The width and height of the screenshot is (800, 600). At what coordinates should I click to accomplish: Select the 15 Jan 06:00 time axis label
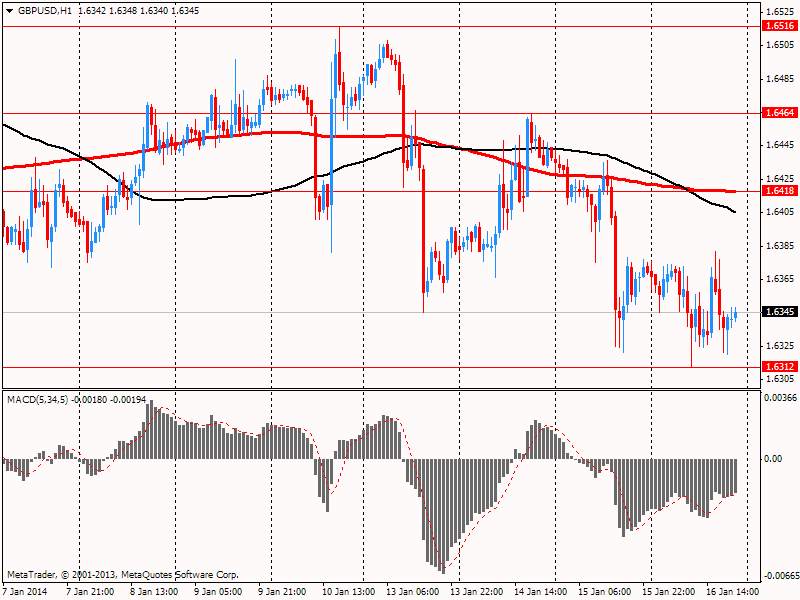[605, 592]
